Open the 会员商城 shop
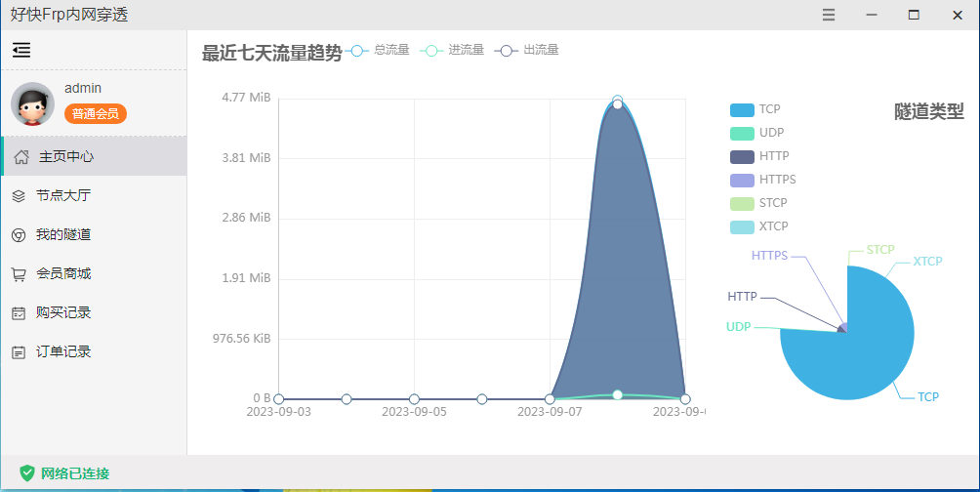980x492 pixels. click(x=94, y=273)
